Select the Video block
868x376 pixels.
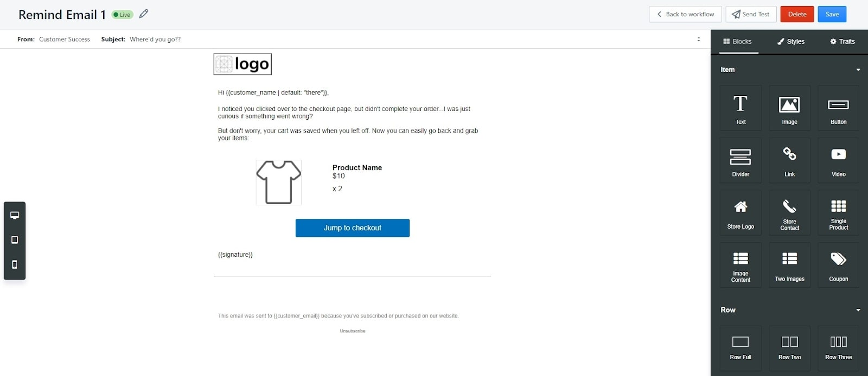pos(838,161)
